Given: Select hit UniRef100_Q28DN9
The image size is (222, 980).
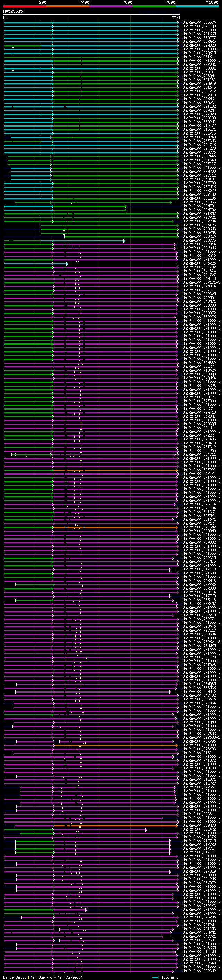Looking at the screenshot, I should [199, 531].
